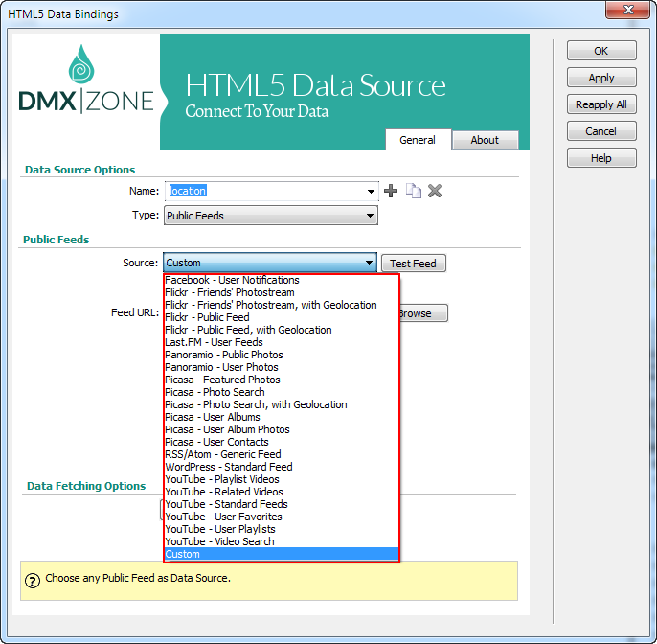The width and height of the screenshot is (657, 644).
Task: Select YouTube - Related Videos
Action: click(282, 492)
